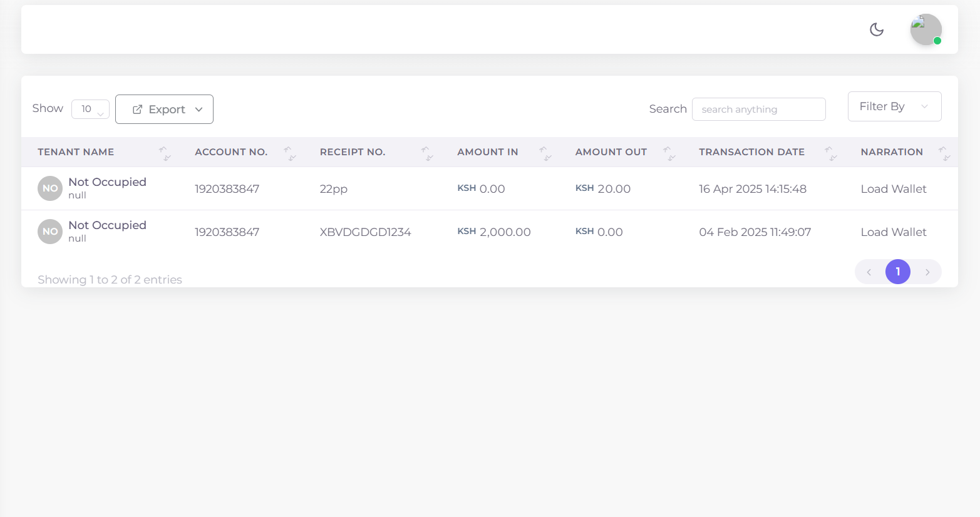Sort the Receipt No. column
The width and height of the screenshot is (980, 517).
point(426,153)
